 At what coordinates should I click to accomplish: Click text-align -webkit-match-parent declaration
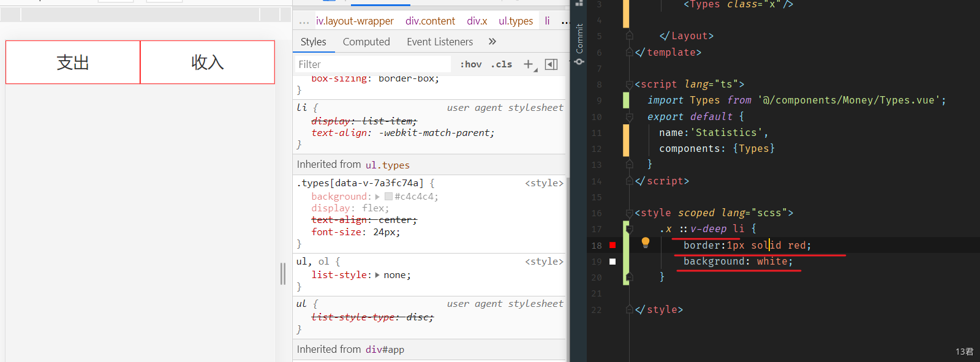tap(402, 133)
